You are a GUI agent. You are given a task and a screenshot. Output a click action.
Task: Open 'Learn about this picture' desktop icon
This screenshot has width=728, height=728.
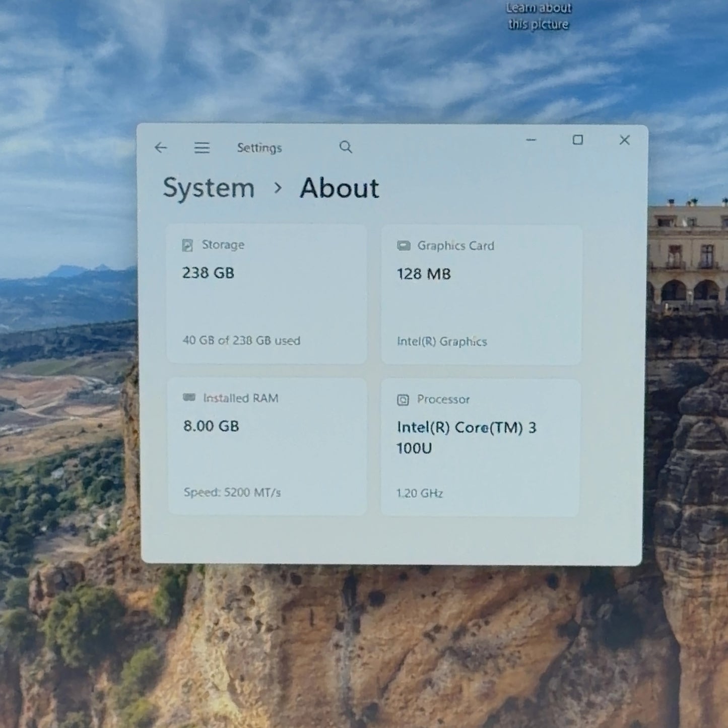(539, 16)
